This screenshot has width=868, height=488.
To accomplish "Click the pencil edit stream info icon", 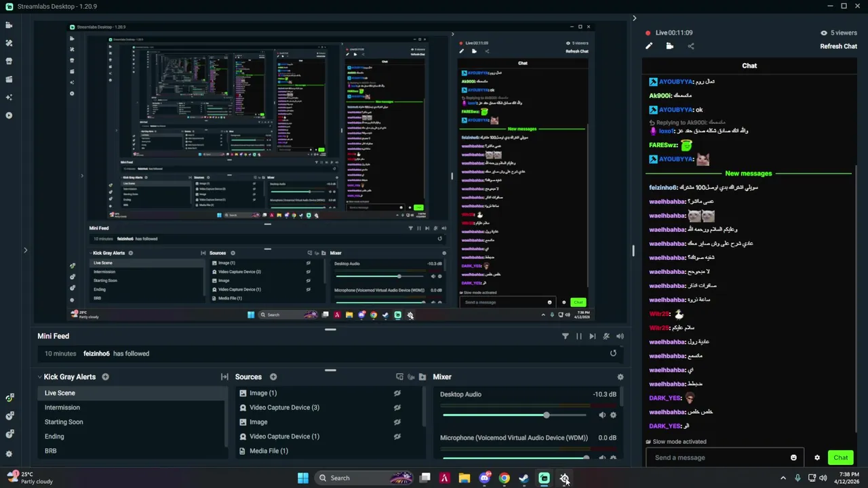I will pos(649,46).
